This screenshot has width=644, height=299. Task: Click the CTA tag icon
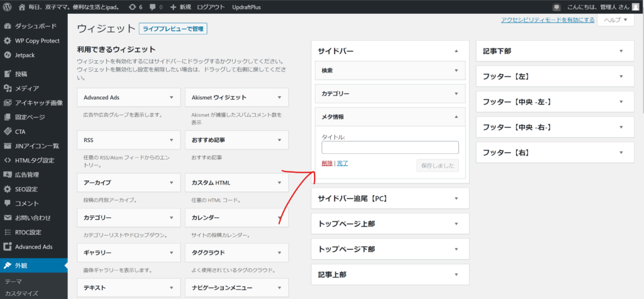click(x=8, y=132)
